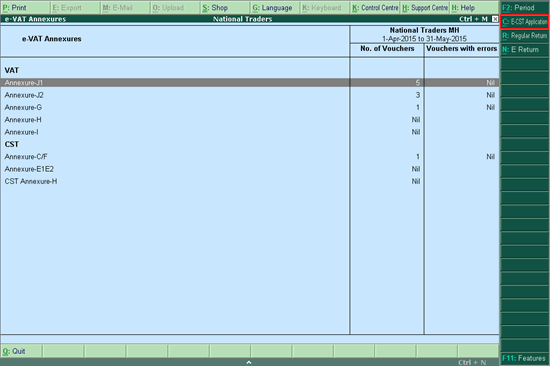550x366 pixels.
Task: Switch to Regular Return
Action: tap(524, 35)
